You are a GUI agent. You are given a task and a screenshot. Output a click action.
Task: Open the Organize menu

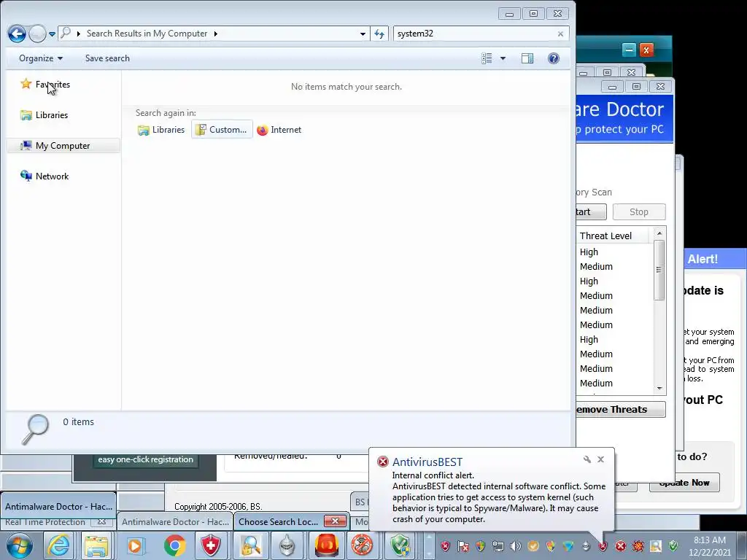coord(41,58)
